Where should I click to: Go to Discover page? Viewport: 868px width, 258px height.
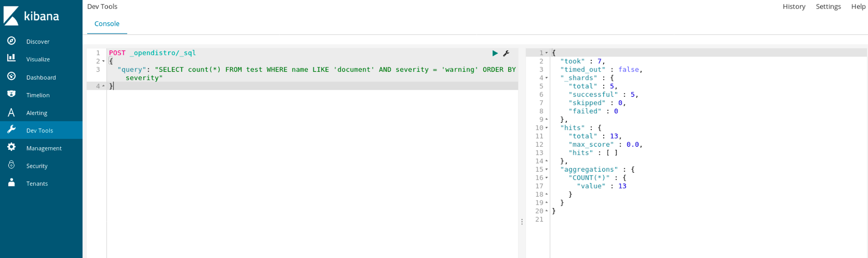pos(38,41)
